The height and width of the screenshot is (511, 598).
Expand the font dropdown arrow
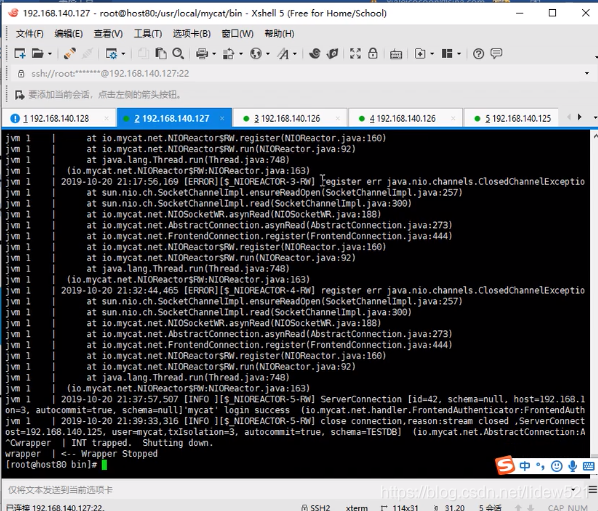295,54
